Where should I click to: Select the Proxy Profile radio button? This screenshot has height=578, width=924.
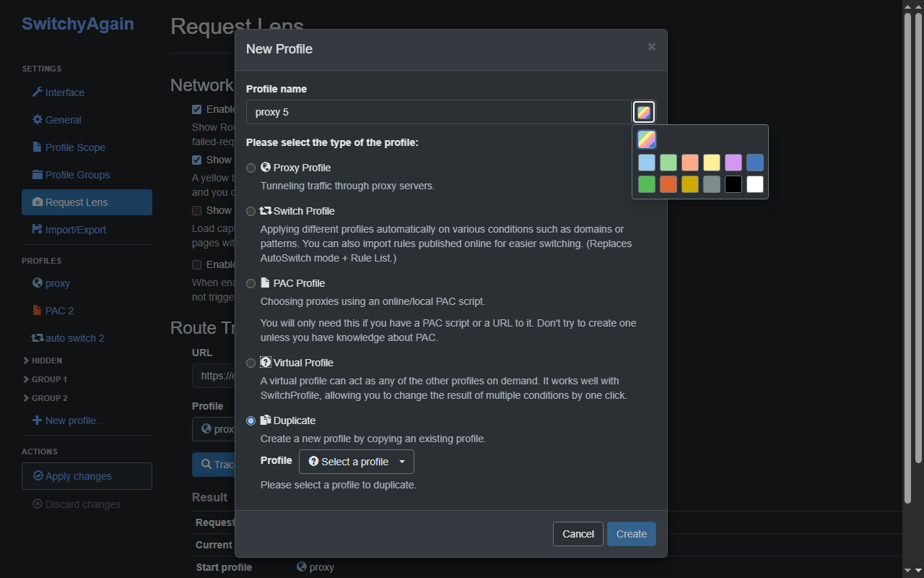tap(251, 168)
